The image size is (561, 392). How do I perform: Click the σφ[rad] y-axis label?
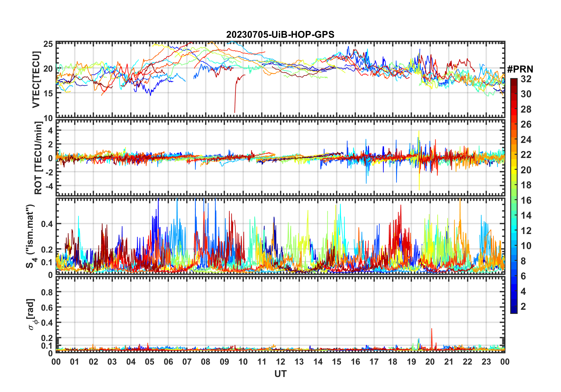pyautogui.click(x=32, y=314)
